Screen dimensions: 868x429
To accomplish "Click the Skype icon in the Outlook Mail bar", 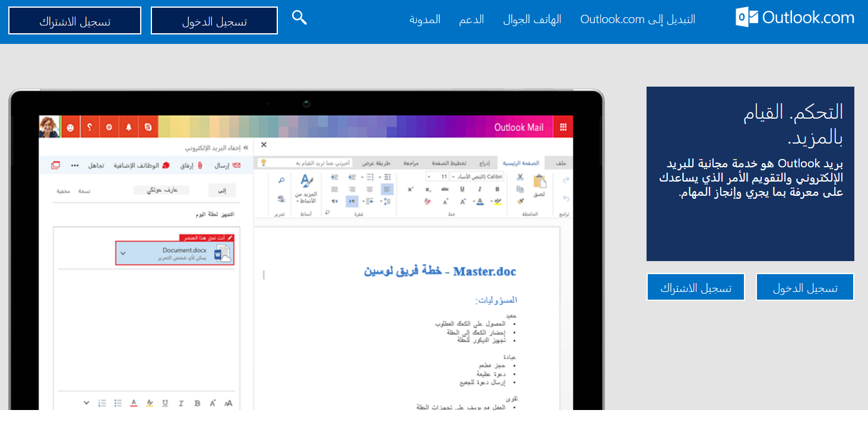I will (147, 127).
